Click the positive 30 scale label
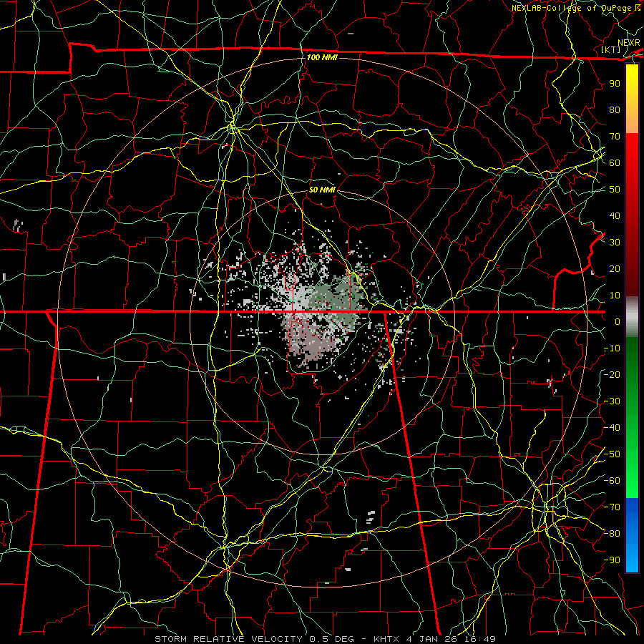The height and width of the screenshot is (644, 644). [x=615, y=243]
